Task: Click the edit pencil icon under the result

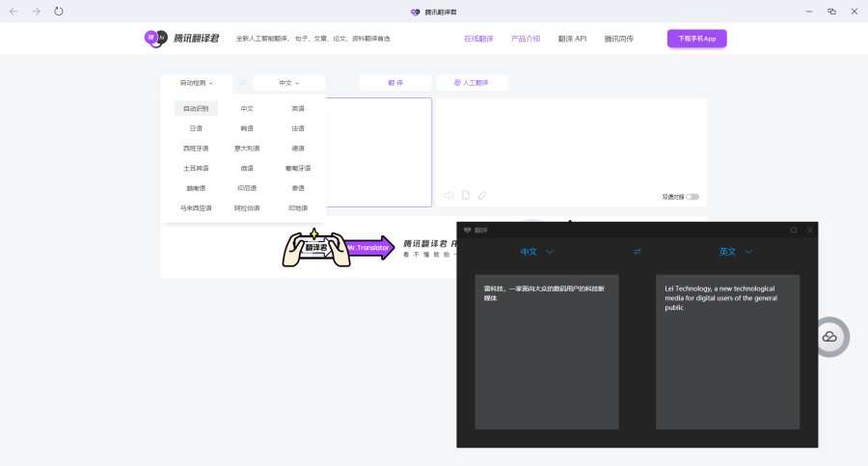Action: (x=482, y=195)
